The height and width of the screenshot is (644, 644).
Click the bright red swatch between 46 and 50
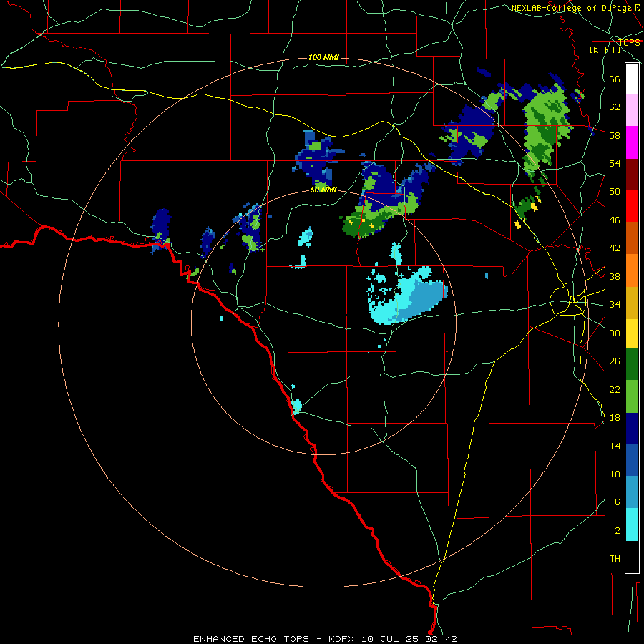(632, 206)
